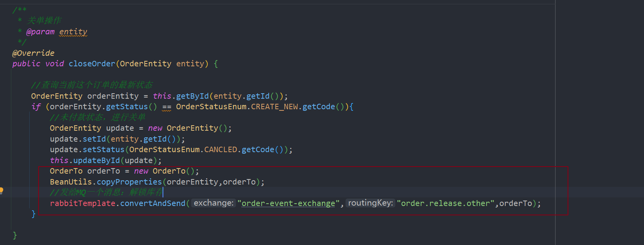Click the comment 发给MQ一个消息：解锁库存
Screen dimensions: 644x245
[x=106, y=192]
